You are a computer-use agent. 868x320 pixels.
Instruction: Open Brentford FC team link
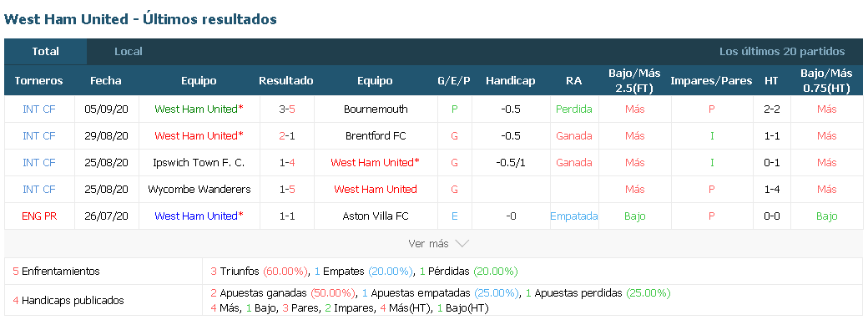[376, 136]
